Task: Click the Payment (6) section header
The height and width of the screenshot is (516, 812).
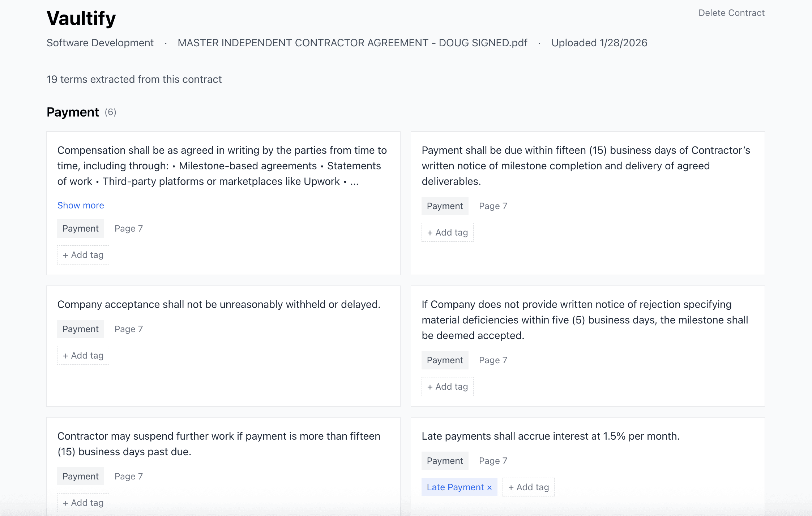Action: 72,112
